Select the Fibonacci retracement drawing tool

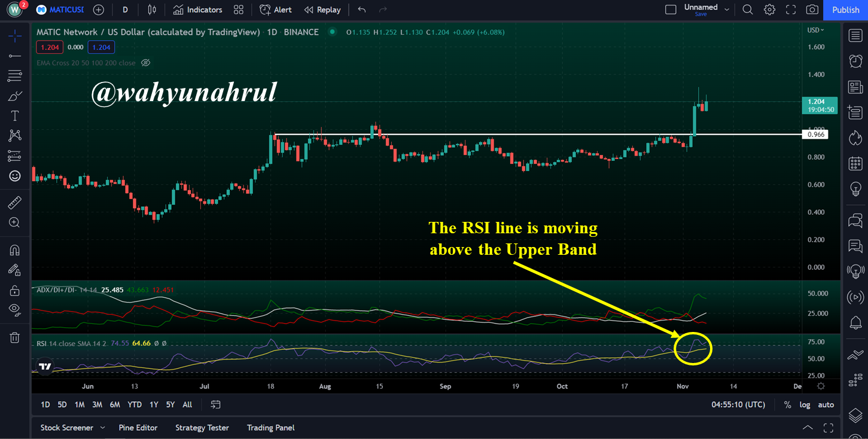pyautogui.click(x=15, y=75)
